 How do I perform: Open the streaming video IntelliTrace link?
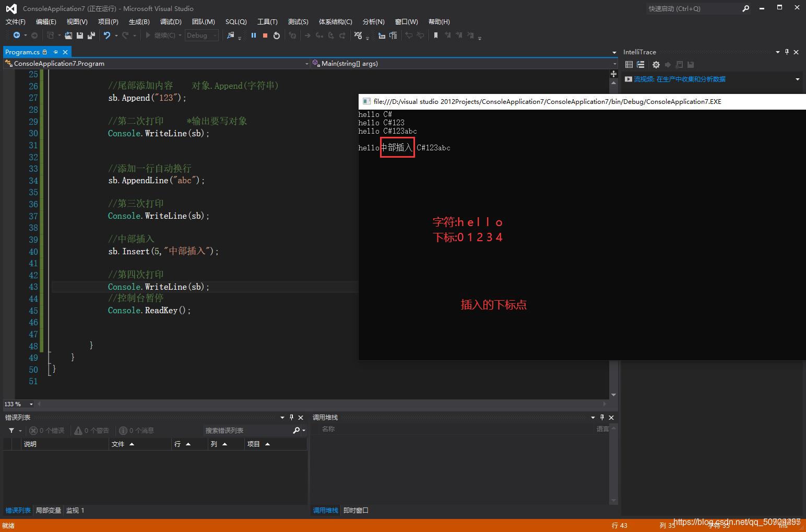(680, 79)
